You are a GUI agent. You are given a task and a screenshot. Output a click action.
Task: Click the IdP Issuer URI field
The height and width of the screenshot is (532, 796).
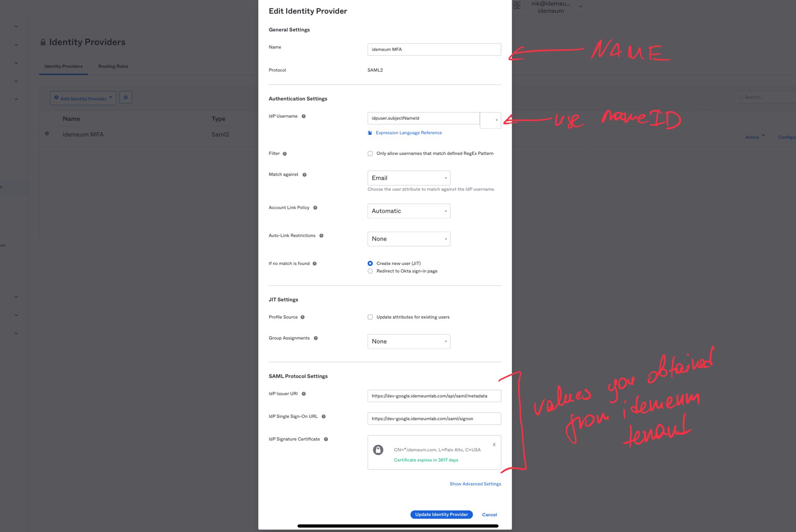click(x=434, y=396)
